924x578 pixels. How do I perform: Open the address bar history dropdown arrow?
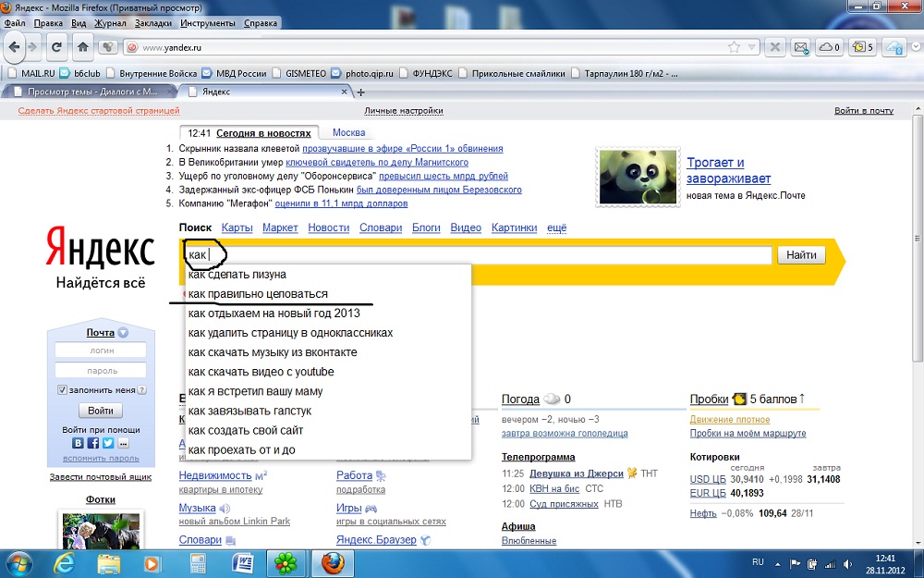click(x=753, y=47)
